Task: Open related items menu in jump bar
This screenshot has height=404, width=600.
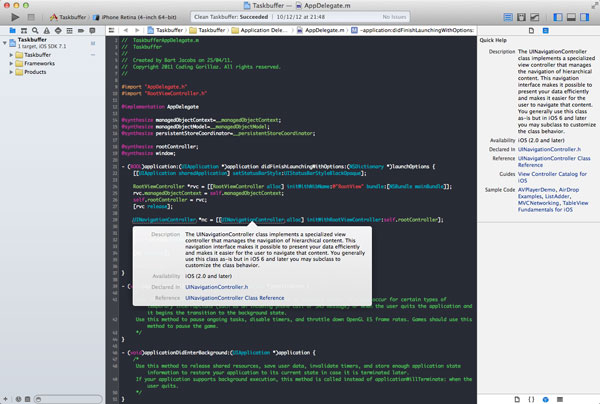Action: click(111, 30)
